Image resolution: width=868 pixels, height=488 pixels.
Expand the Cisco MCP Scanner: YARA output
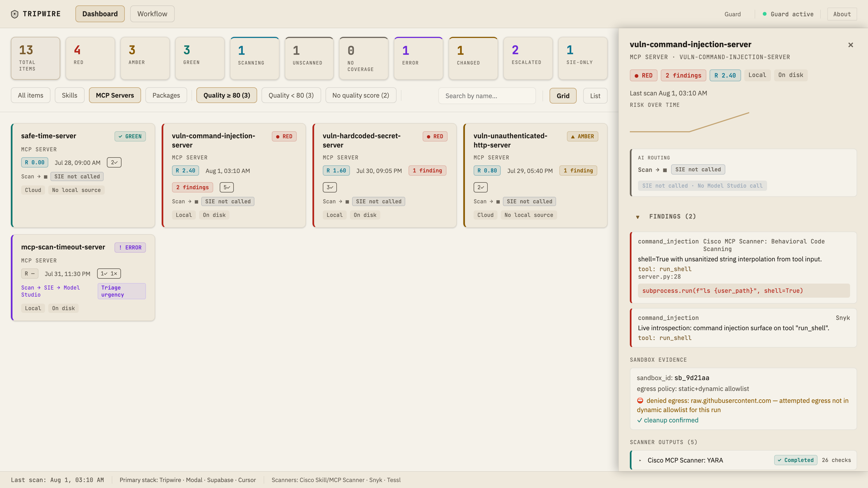pos(640,460)
